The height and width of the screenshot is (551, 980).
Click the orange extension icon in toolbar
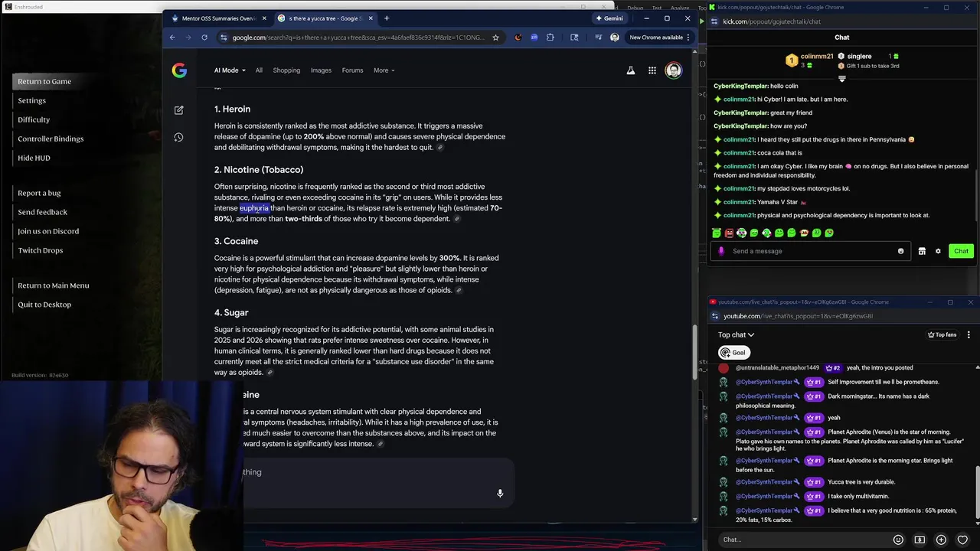pos(518,37)
